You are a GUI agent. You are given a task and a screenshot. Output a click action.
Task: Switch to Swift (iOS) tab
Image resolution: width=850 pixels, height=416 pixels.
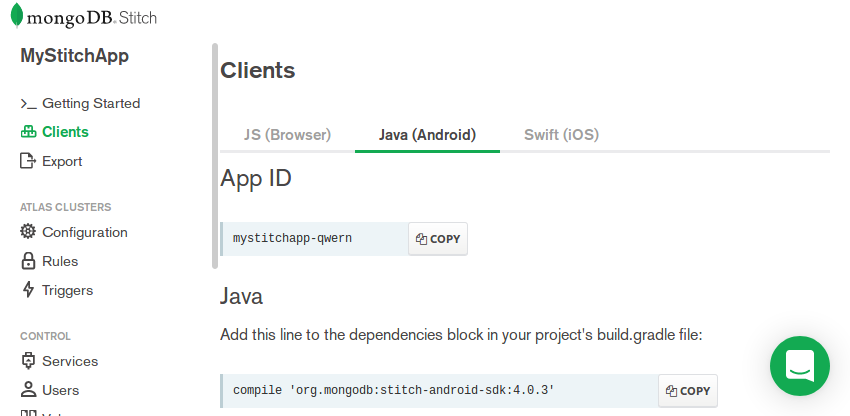click(x=561, y=135)
